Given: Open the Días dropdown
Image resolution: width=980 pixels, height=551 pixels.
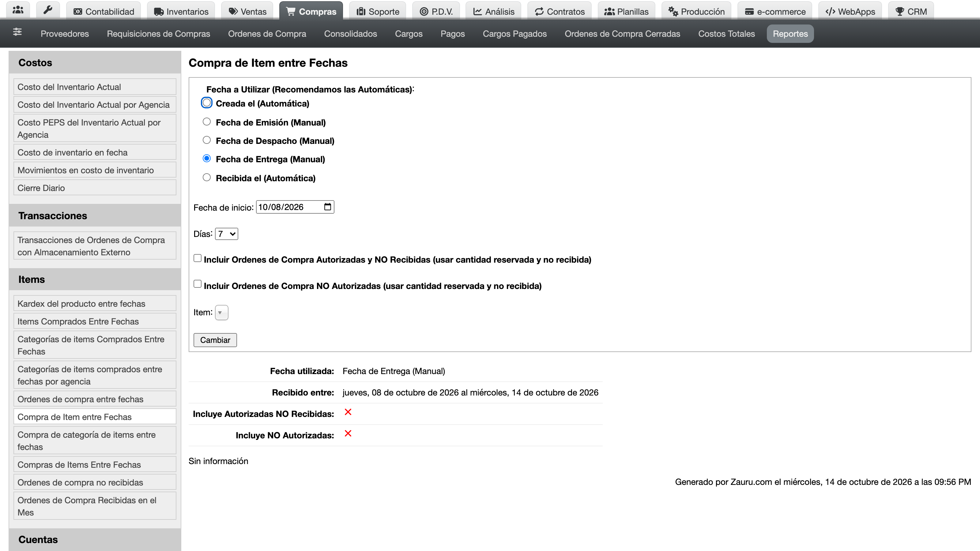Looking at the screenshot, I should tap(227, 234).
